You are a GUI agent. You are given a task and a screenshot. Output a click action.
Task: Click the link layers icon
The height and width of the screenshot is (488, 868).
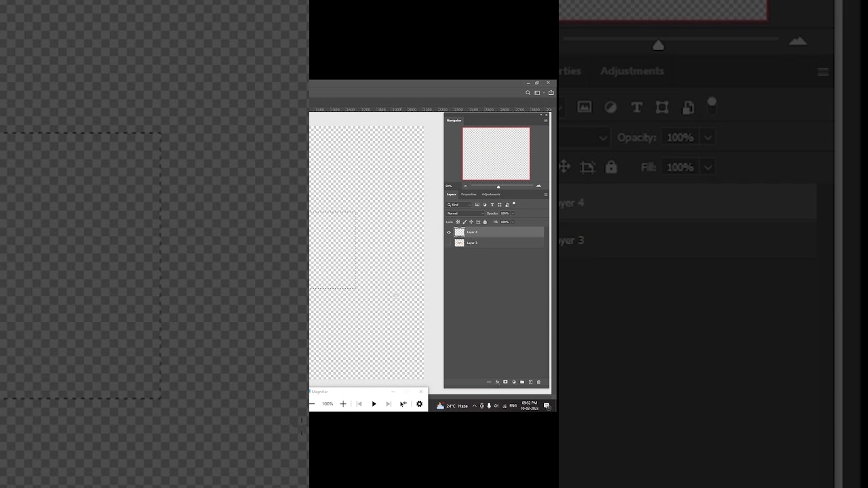coord(489,382)
